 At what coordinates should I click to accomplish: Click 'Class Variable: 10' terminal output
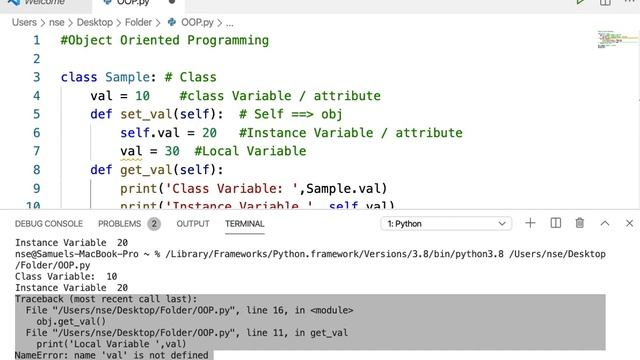(x=66, y=276)
